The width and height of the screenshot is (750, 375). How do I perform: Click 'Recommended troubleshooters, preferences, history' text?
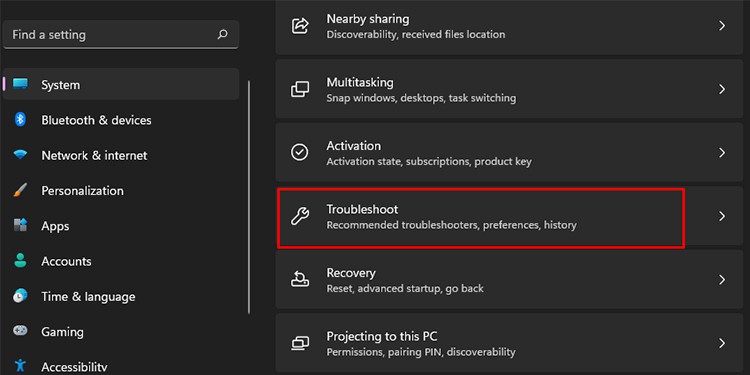(x=451, y=225)
